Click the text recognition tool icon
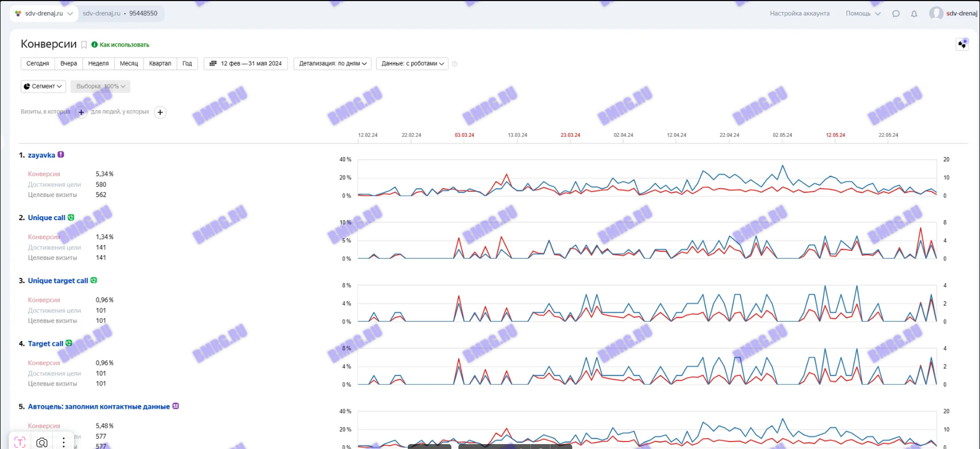 coord(20,442)
